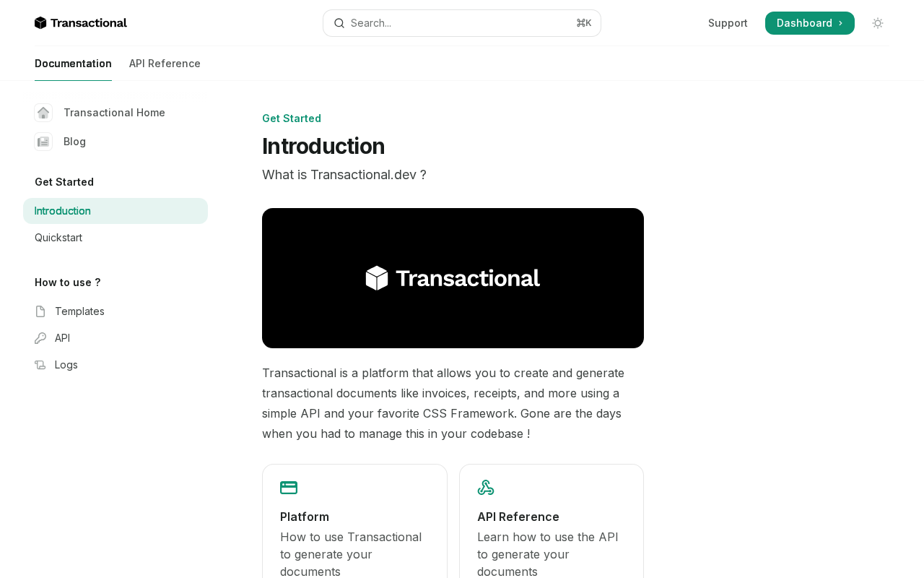Select Introduction in the sidebar
Screen dimensions: 924x578
[x=63, y=211]
